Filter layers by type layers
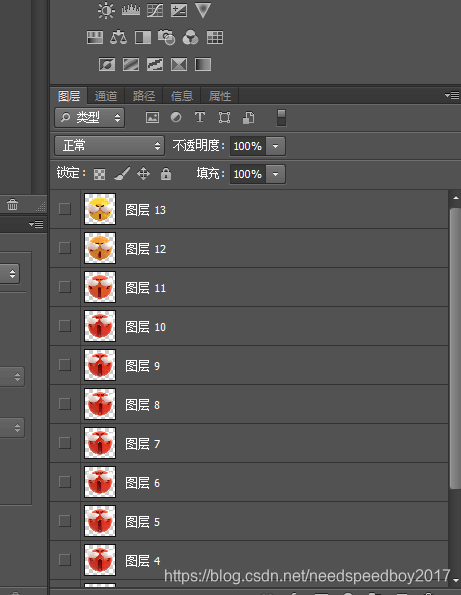461x595 pixels. click(x=200, y=117)
